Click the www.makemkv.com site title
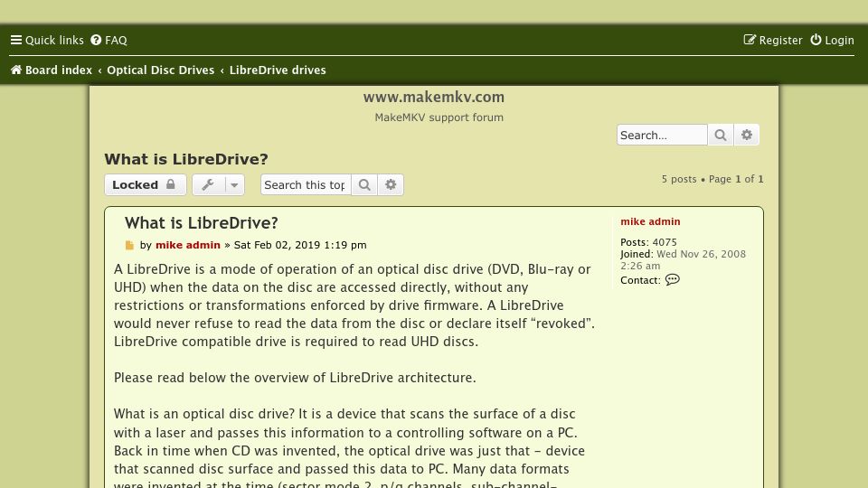This screenshot has width=868, height=488. click(434, 97)
